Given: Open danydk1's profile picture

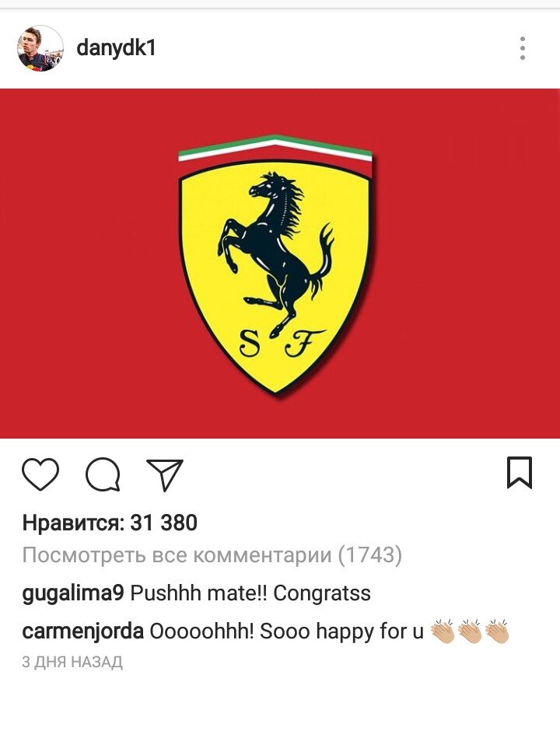Looking at the screenshot, I should click(x=40, y=48).
